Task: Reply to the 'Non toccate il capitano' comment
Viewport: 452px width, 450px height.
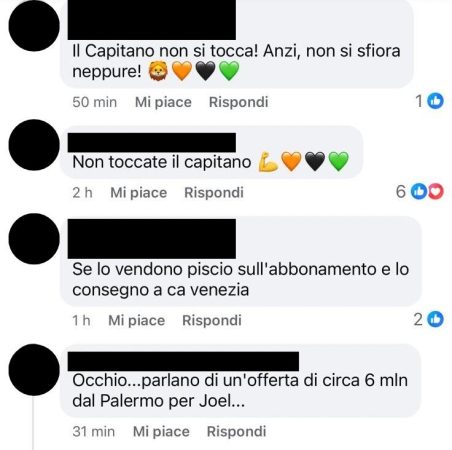Action: coord(214,193)
